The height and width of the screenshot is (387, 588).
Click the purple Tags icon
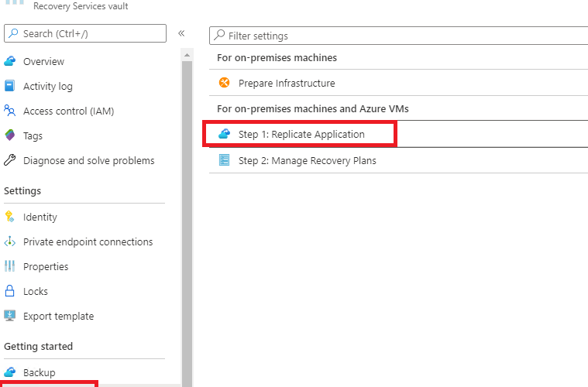point(10,135)
